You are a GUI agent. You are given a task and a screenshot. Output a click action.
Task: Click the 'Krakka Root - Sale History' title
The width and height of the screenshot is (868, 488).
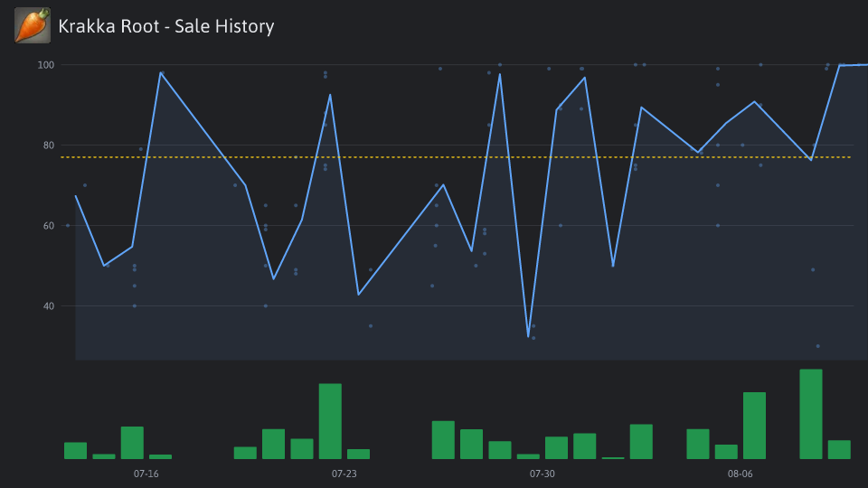(x=166, y=26)
